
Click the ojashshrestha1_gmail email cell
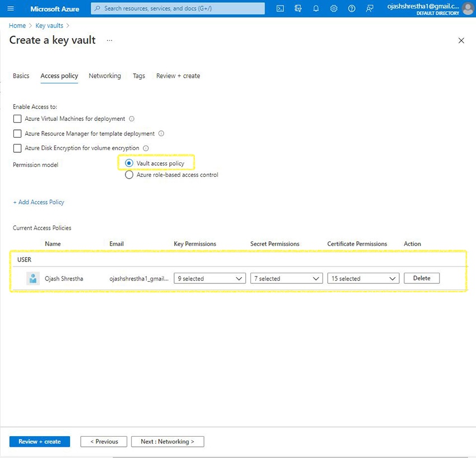point(139,278)
